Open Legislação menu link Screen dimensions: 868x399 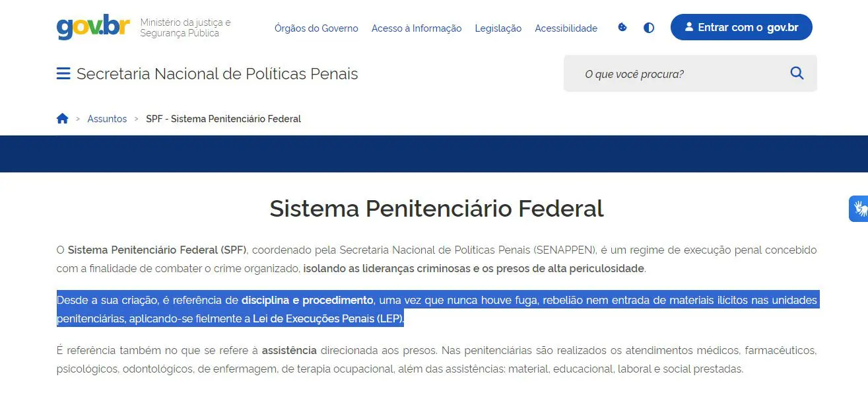498,28
